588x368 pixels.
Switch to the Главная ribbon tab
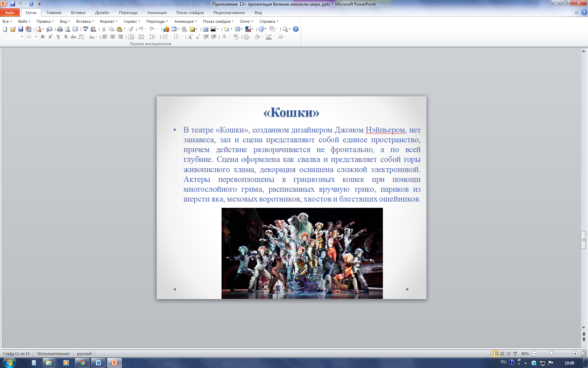coord(54,13)
